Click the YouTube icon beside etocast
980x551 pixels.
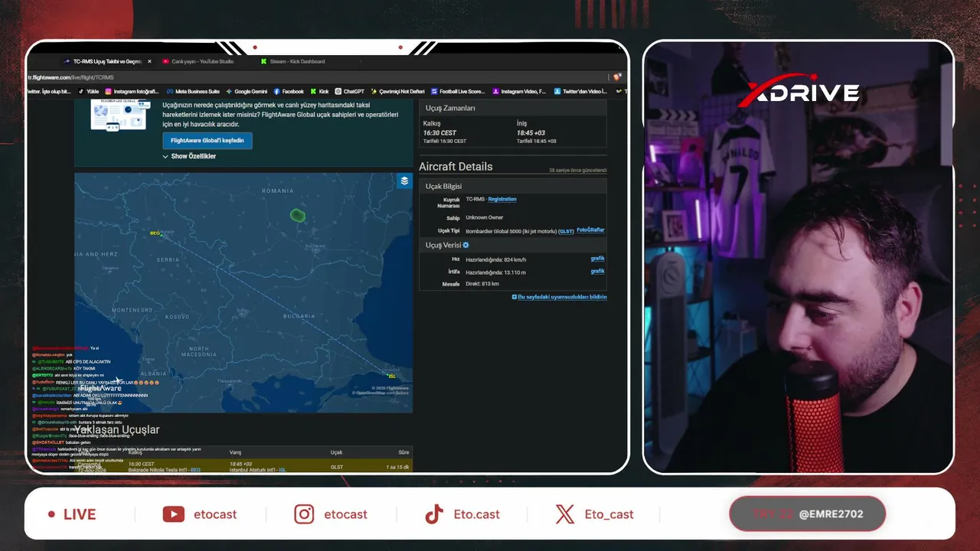coord(174,514)
